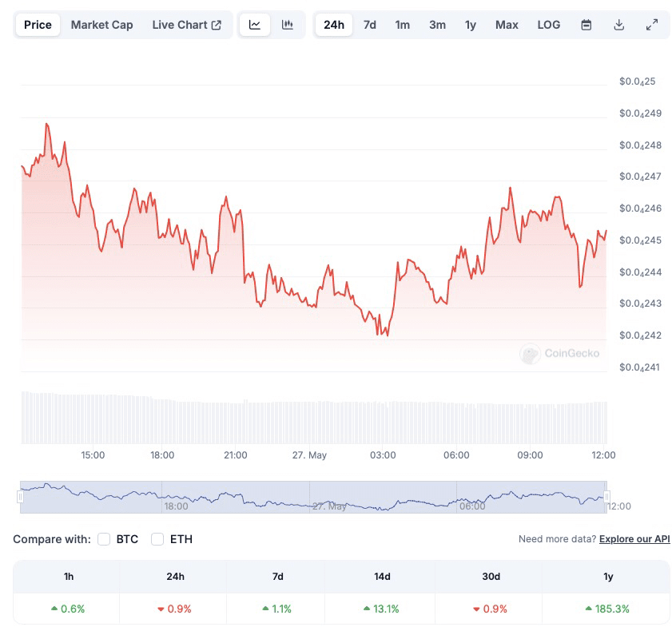Viewport: 672px width, 631px height.
Task: Follow the Explore our API link
Action: 634,539
